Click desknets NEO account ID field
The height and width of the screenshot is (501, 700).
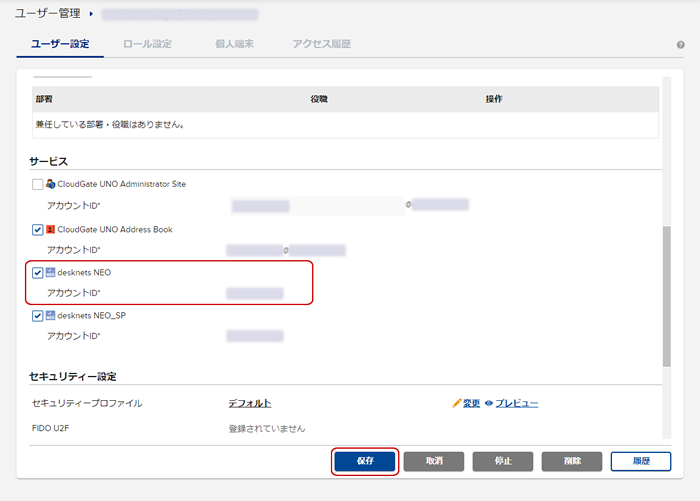[x=254, y=293]
